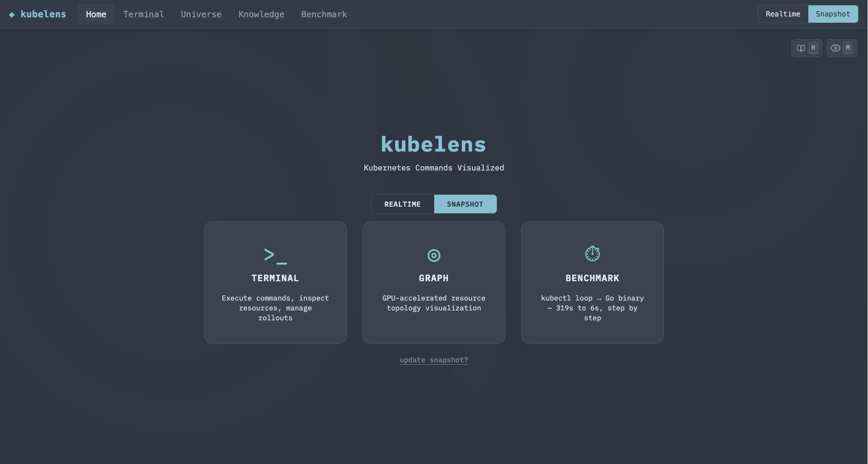Click the Graph target circle icon
868x464 pixels.
434,255
